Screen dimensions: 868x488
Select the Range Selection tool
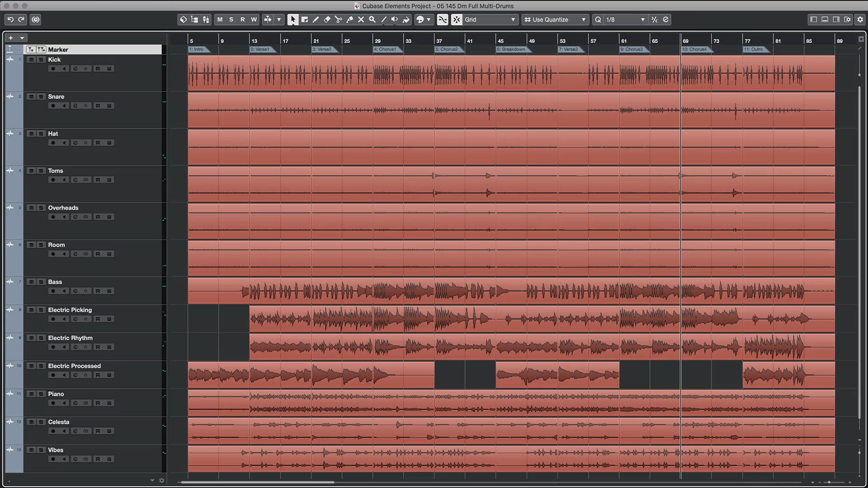coord(304,19)
